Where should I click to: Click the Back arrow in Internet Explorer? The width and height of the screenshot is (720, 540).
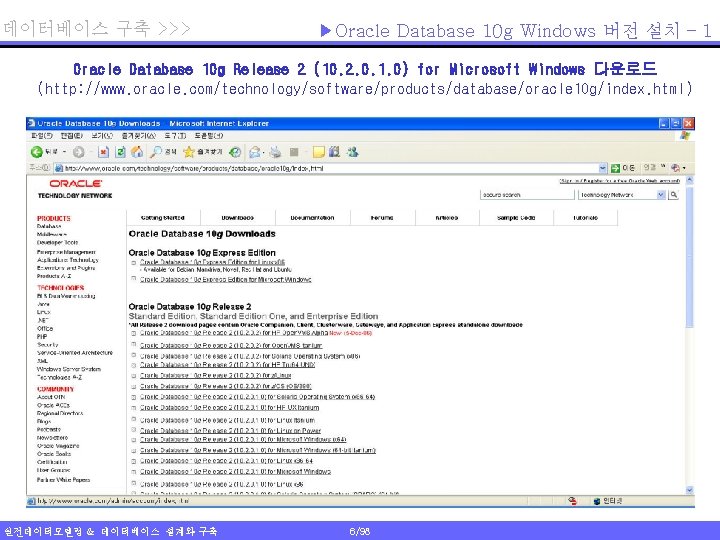(36, 152)
